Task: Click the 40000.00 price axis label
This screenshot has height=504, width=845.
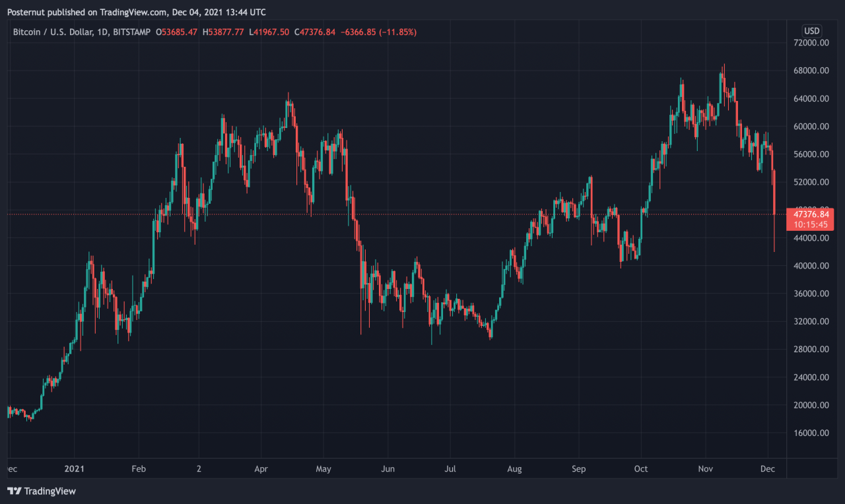Action: tap(811, 266)
